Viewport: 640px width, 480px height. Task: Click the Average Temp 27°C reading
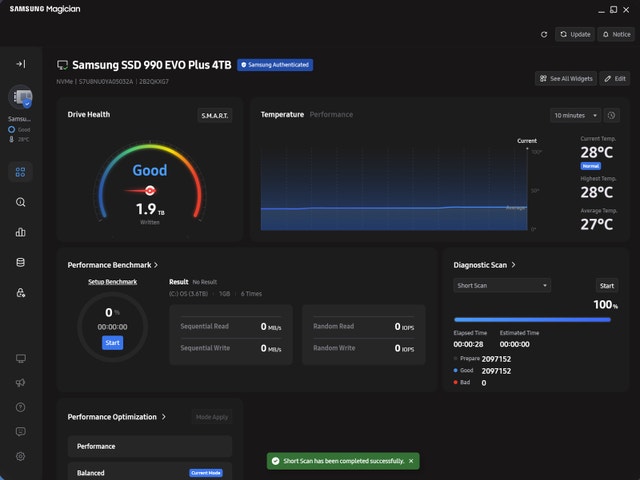tap(597, 224)
